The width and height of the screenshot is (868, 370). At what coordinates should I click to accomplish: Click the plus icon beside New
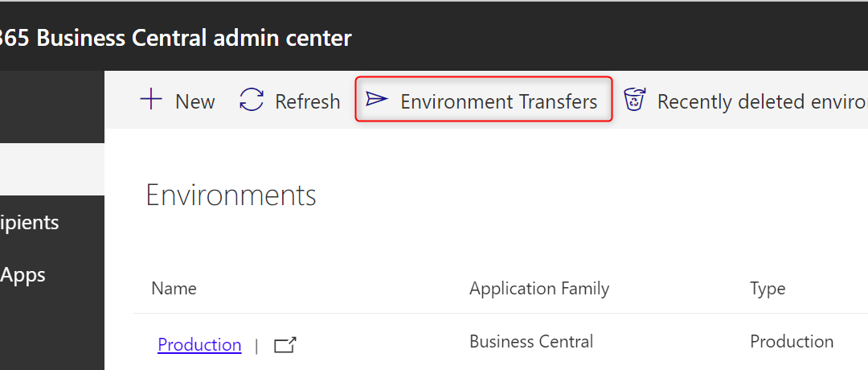pos(151,101)
